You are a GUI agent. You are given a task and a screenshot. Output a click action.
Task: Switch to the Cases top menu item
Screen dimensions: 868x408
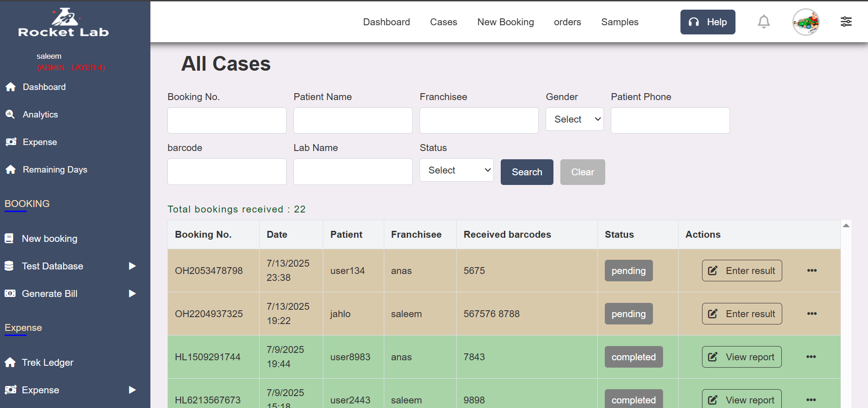[x=443, y=22]
